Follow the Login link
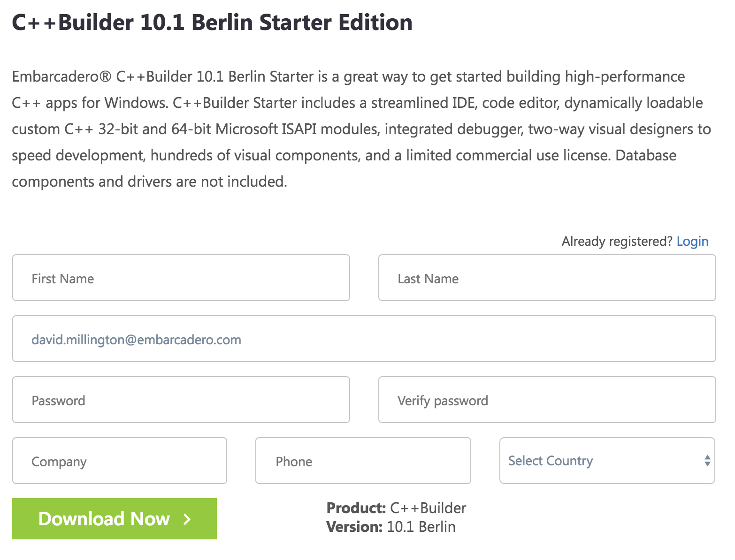 coord(692,241)
